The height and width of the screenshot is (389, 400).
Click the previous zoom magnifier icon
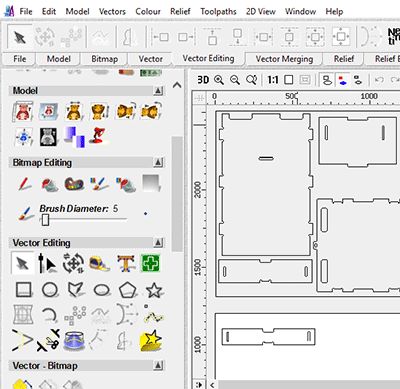(251, 80)
